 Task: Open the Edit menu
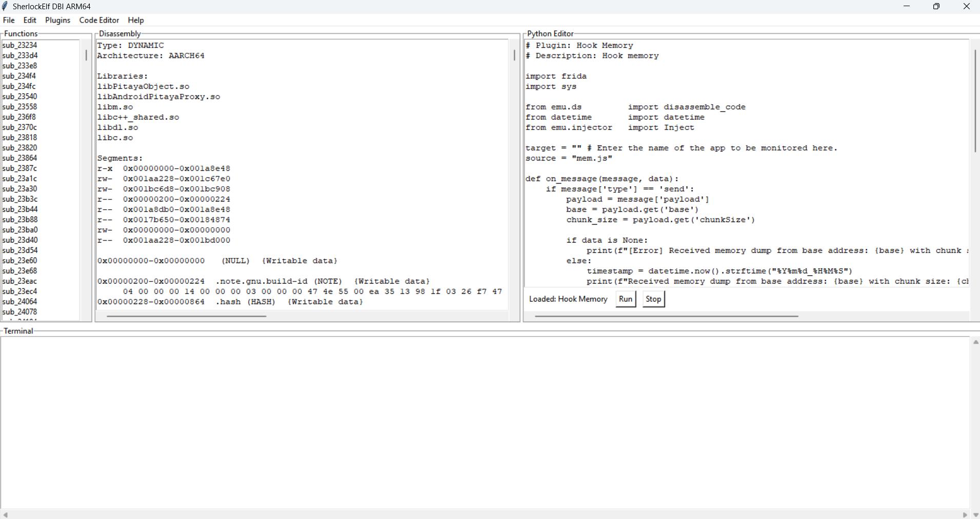[x=30, y=20]
